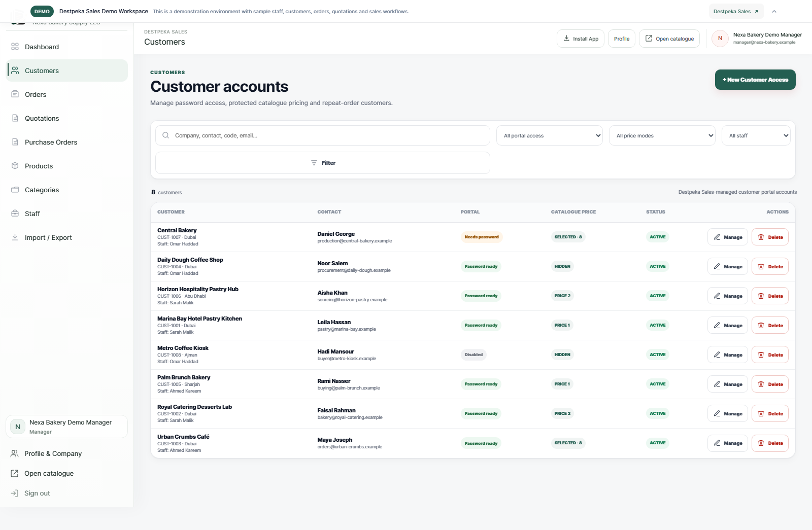This screenshot has width=812, height=530.
Task: Click the customer search input field
Action: point(323,135)
